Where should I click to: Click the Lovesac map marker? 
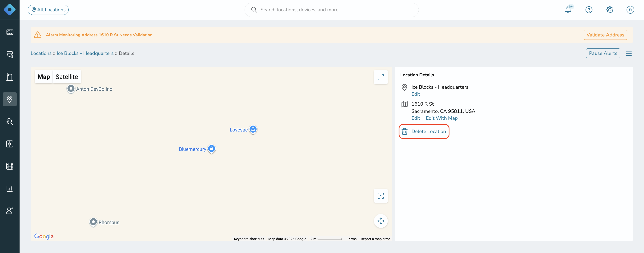coord(253,130)
